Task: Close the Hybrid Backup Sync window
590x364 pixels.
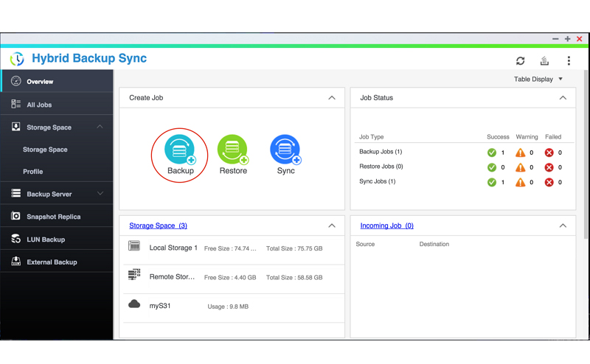Action: 580,39
